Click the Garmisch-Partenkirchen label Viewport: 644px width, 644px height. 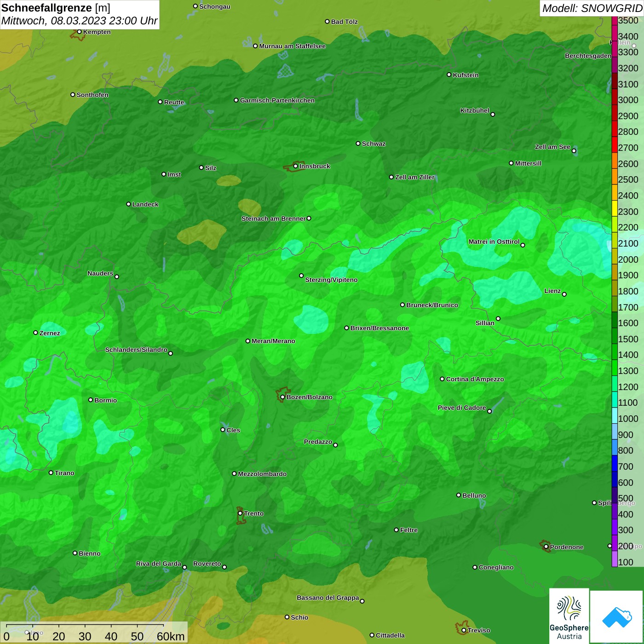[x=277, y=100]
